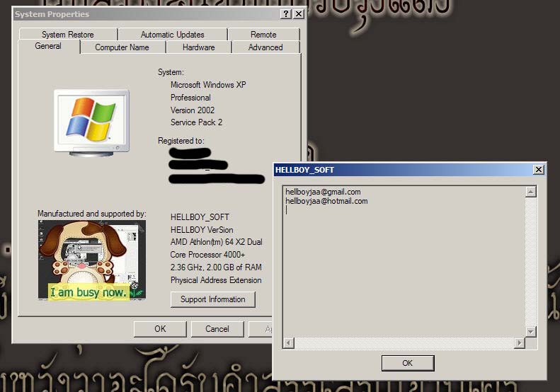Image resolution: width=560 pixels, height=392 pixels.
Task: Click the hellboyjaa@gmail.com text line
Action: coord(323,192)
